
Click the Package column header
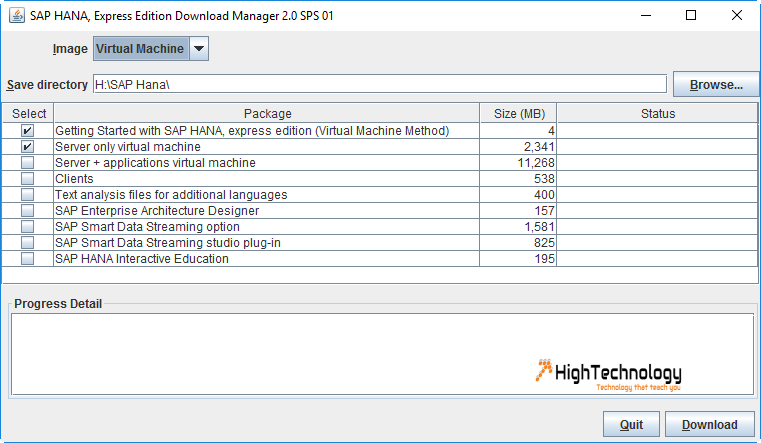click(267, 114)
